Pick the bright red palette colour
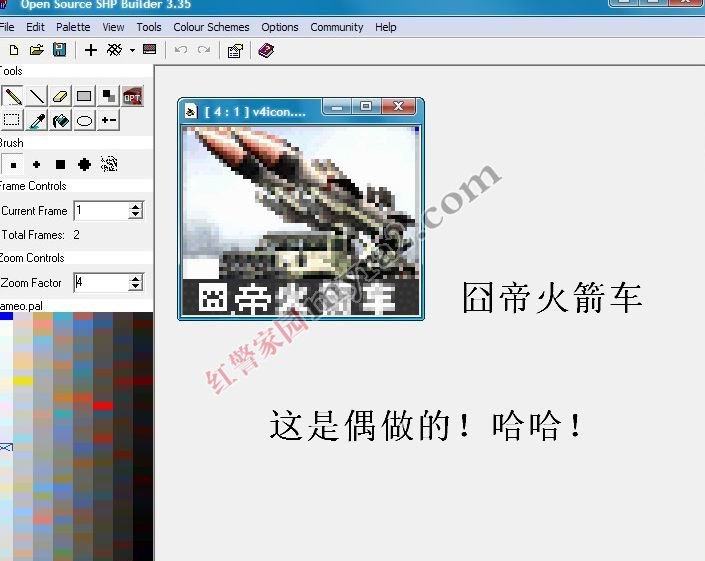Image resolution: width=705 pixels, height=561 pixels. click(103, 405)
